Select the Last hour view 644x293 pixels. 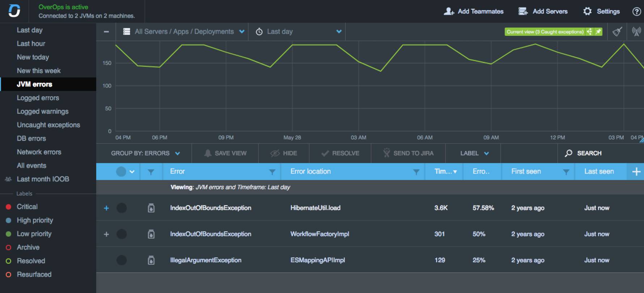[x=31, y=43]
